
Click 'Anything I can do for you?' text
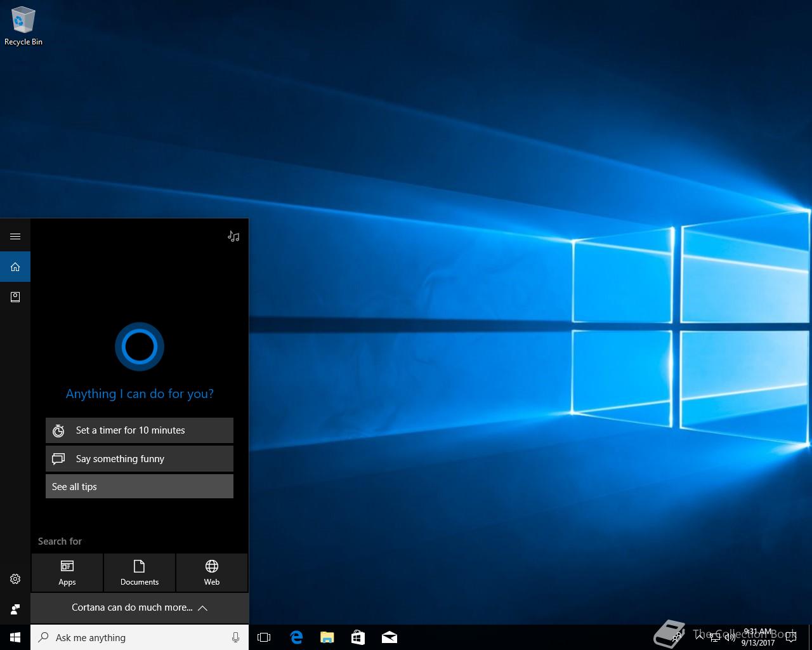coord(140,394)
